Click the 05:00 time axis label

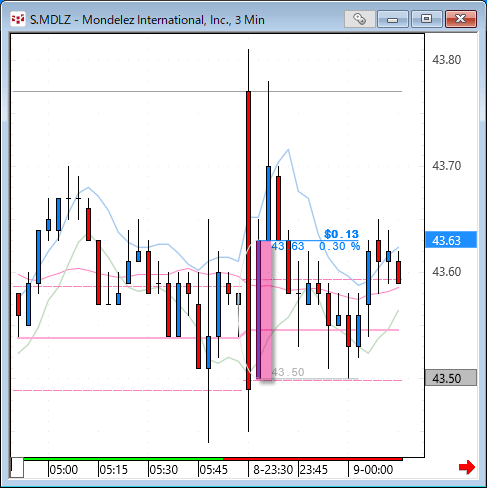[x=64, y=470]
